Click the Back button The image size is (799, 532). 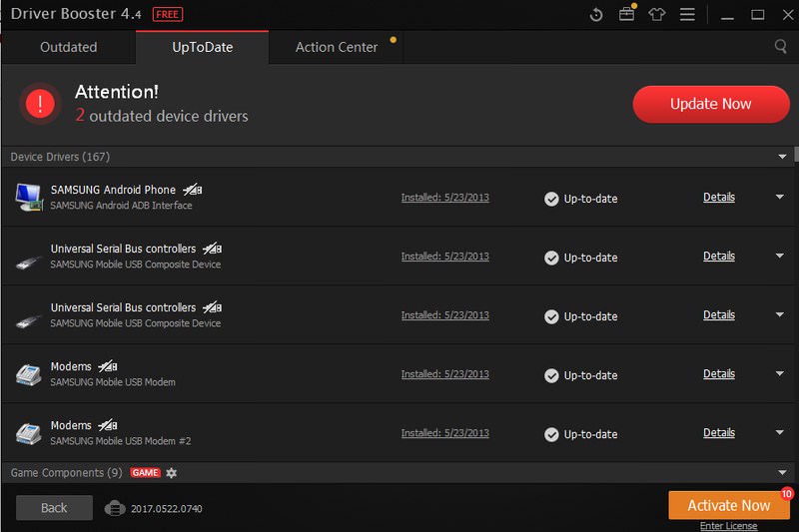tap(54, 508)
